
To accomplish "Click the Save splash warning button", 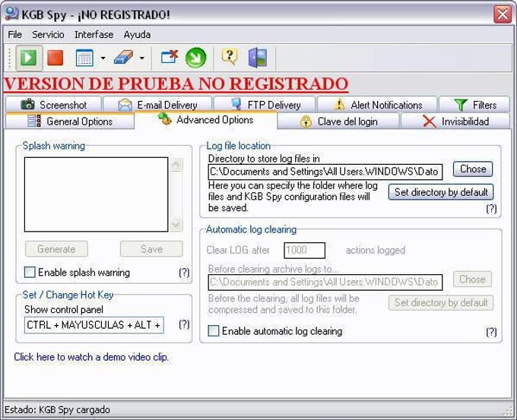I will 151,248.
